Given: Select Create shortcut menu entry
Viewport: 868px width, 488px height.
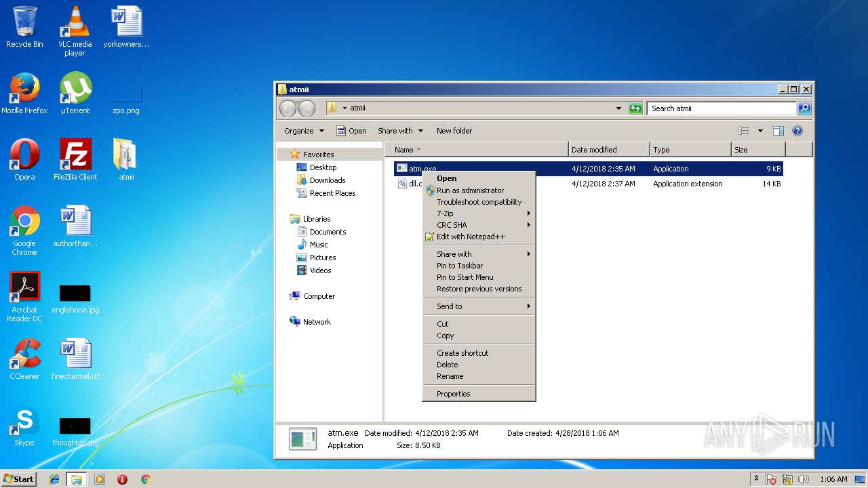Looking at the screenshot, I should point(479,353).
